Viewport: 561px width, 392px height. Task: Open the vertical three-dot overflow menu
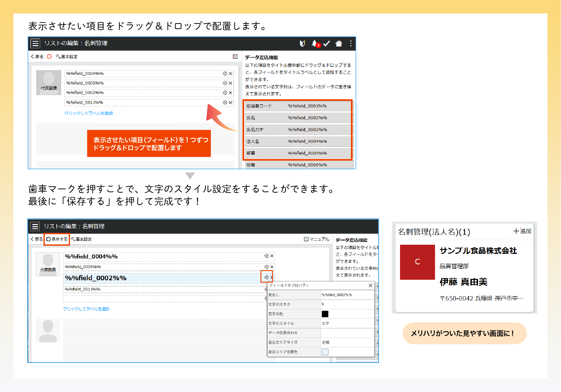[x=350, y=43]
